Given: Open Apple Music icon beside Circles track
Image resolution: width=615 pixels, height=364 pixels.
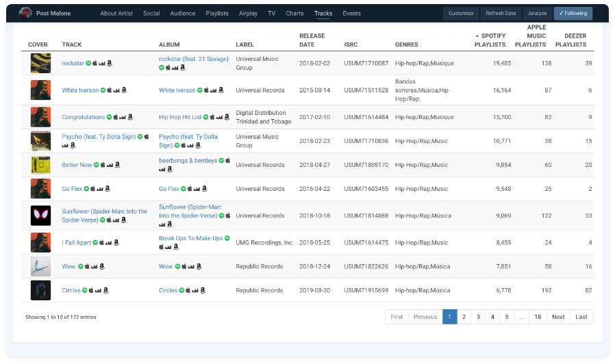Looking at the screenshot, I should (x=91, y=290).
